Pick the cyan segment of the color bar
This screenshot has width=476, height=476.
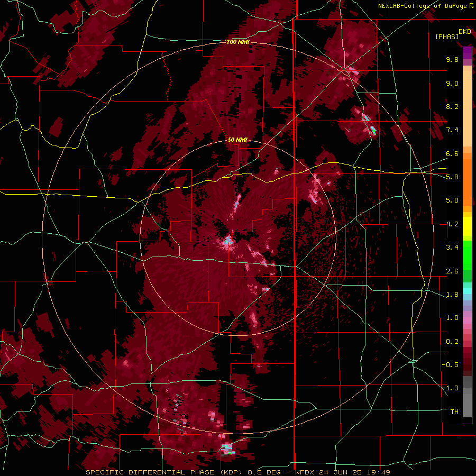pos(467,291)
